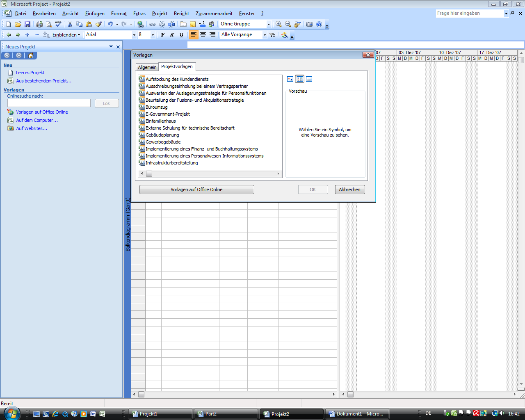Click the Auf dem Computer link
The width and height of the screenshot is (525, 420).
pyautogui.click(x=37, y=120)
